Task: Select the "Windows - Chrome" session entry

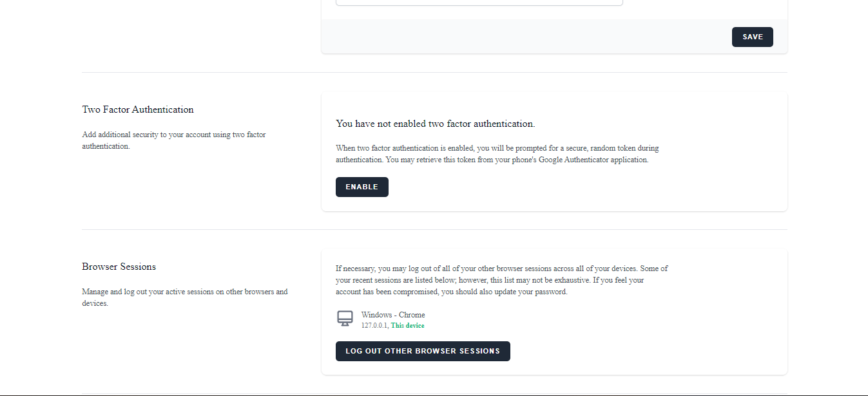Action: (393, 315)
